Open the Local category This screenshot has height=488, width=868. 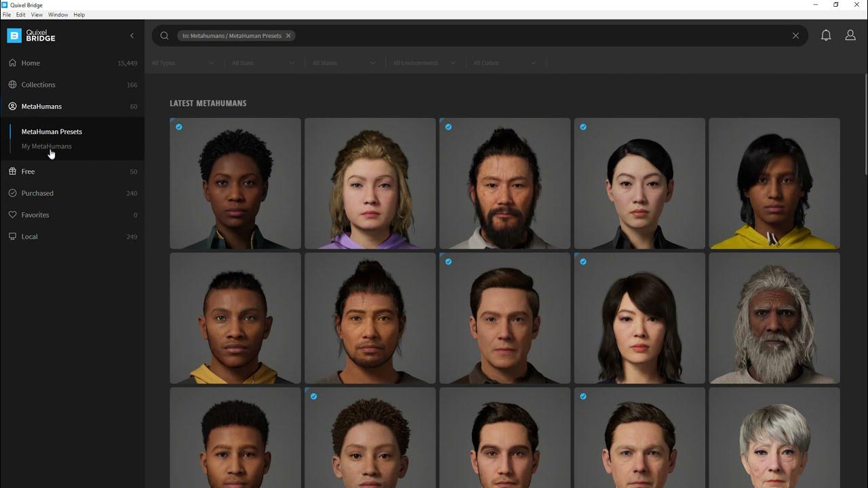[72, 237]
